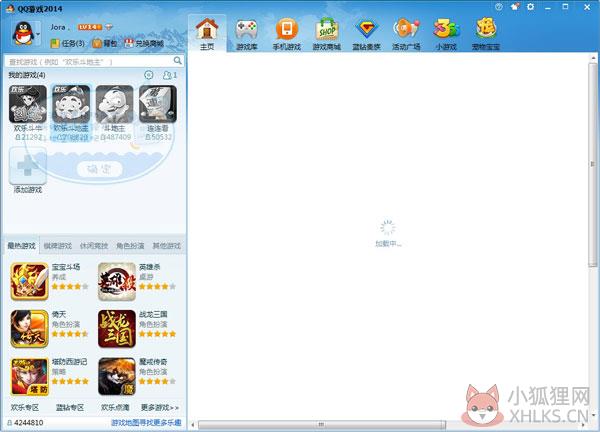Viewport: 600px width, 432px height.
Task: Click the skin shirt icon in the title bar
Action: pyautogui.click(x=515, y=7)
